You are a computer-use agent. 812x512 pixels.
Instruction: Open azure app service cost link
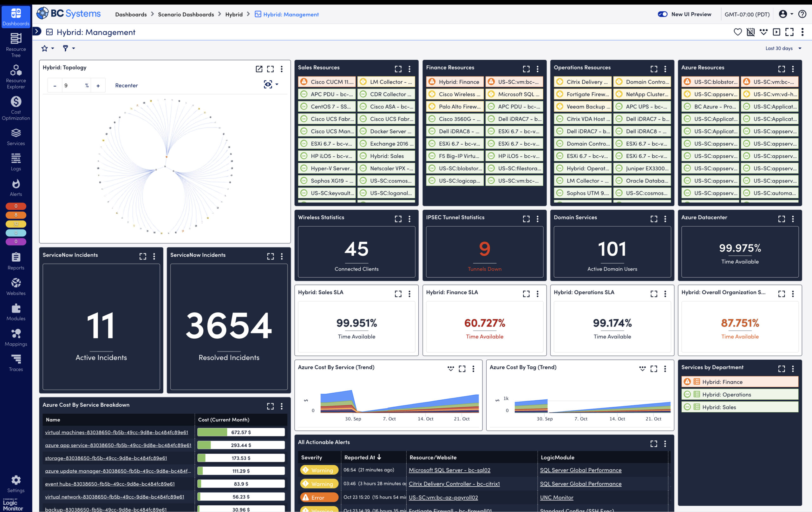tap(118, 445)
